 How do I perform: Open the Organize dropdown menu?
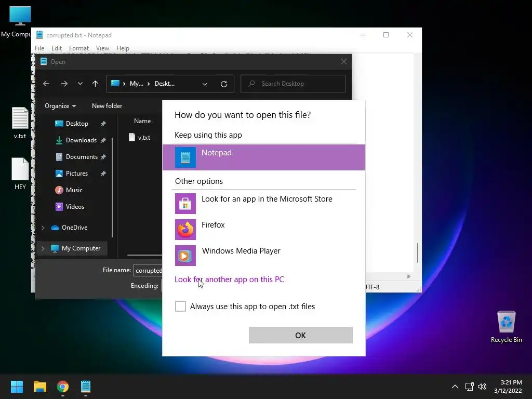[60, 106]
